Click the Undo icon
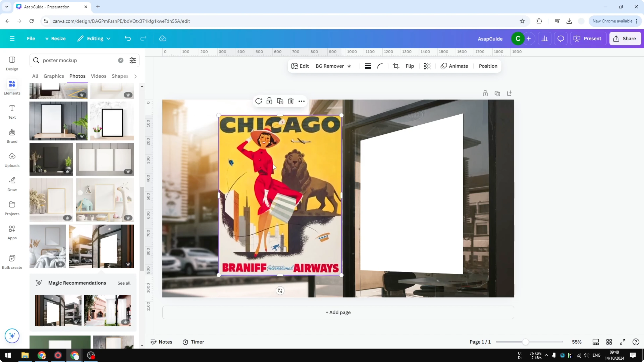 [x=128, y=38]
